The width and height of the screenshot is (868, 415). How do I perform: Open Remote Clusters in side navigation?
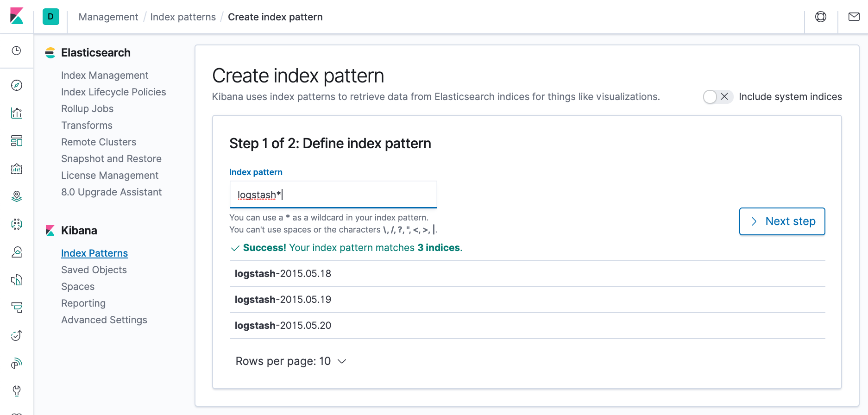[x=99, y=142]
